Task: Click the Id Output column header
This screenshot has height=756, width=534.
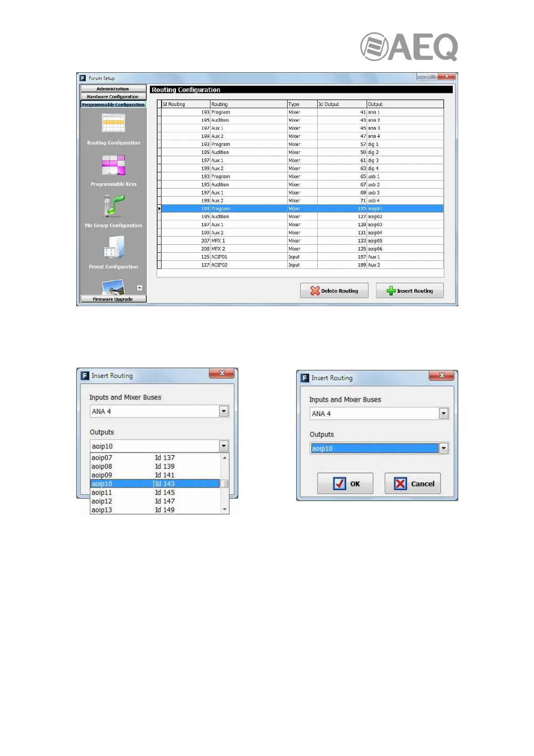Action: click(x=342, y=104)
